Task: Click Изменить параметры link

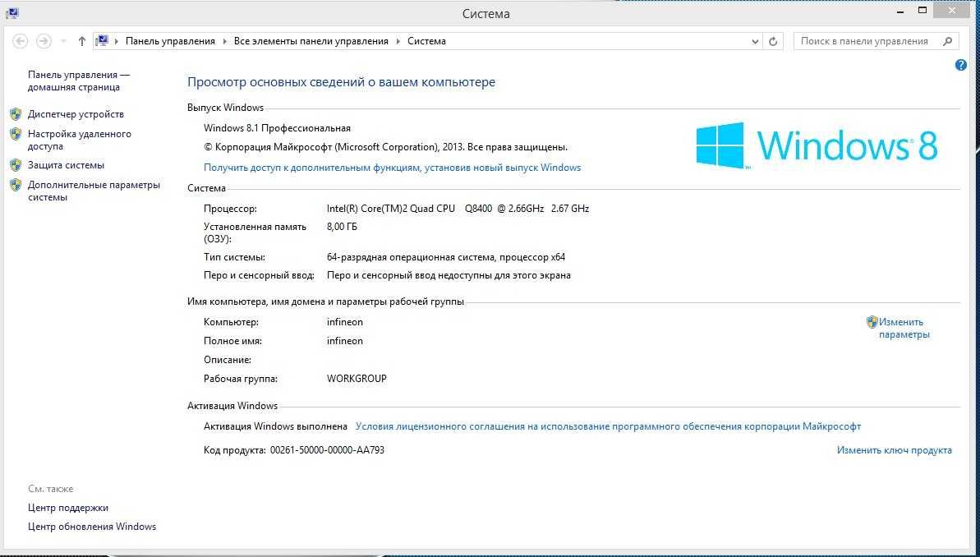Action: coord(904,328)
